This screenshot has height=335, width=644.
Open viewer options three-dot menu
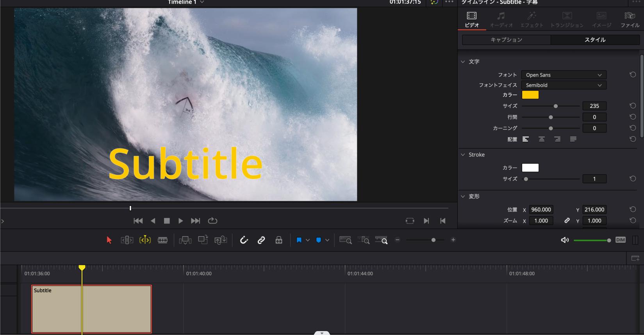point(449,2)
